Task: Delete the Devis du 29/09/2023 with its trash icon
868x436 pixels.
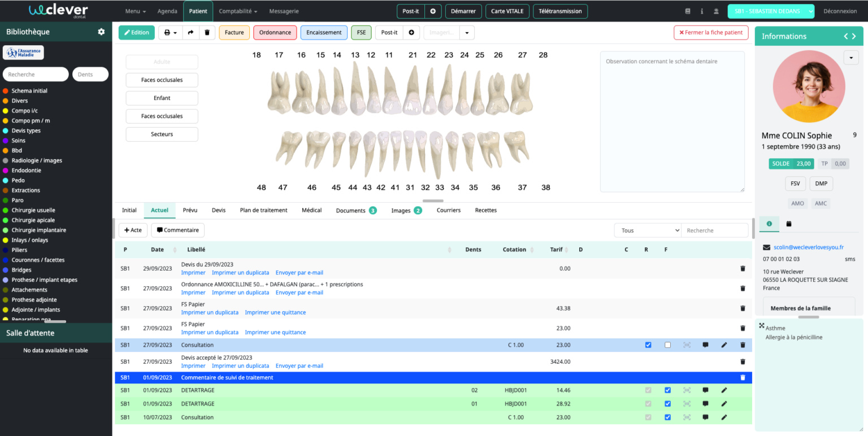Action: [x=743, y=268]
